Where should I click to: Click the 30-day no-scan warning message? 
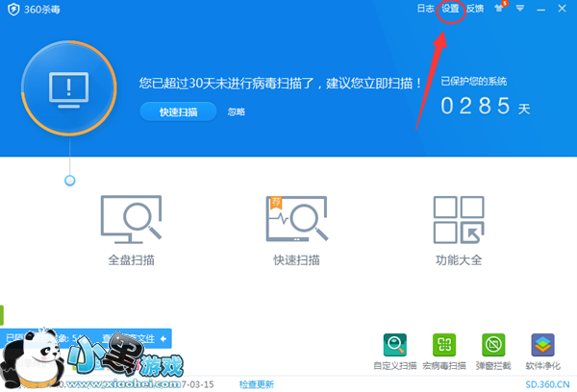click(281, 84)
